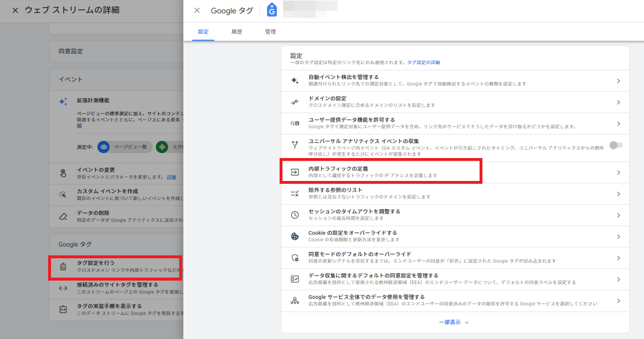Click the green scroll measurement icon
The image size is (644, 339).
click(162, 147)
